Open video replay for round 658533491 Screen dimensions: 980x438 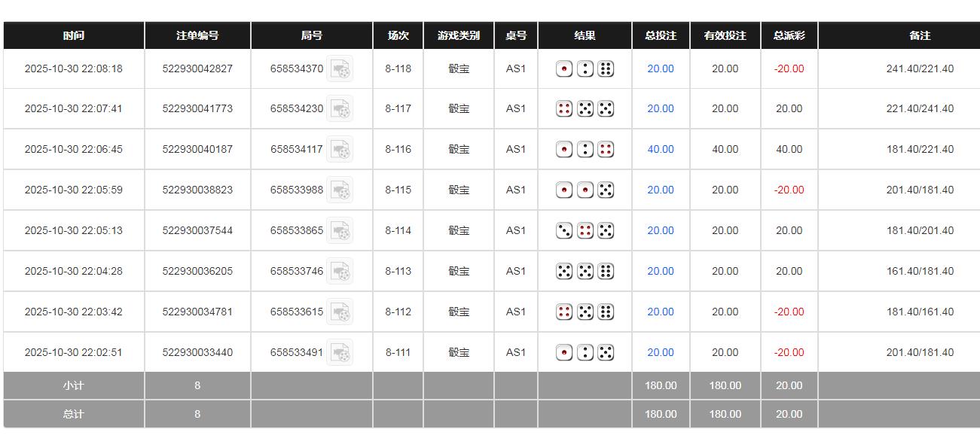click(x=340, y=353)
